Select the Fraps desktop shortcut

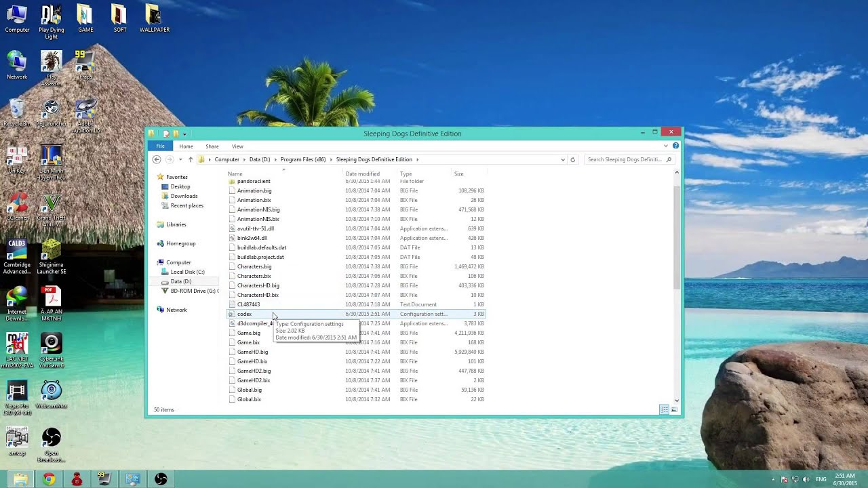click(x=85, y=66)
